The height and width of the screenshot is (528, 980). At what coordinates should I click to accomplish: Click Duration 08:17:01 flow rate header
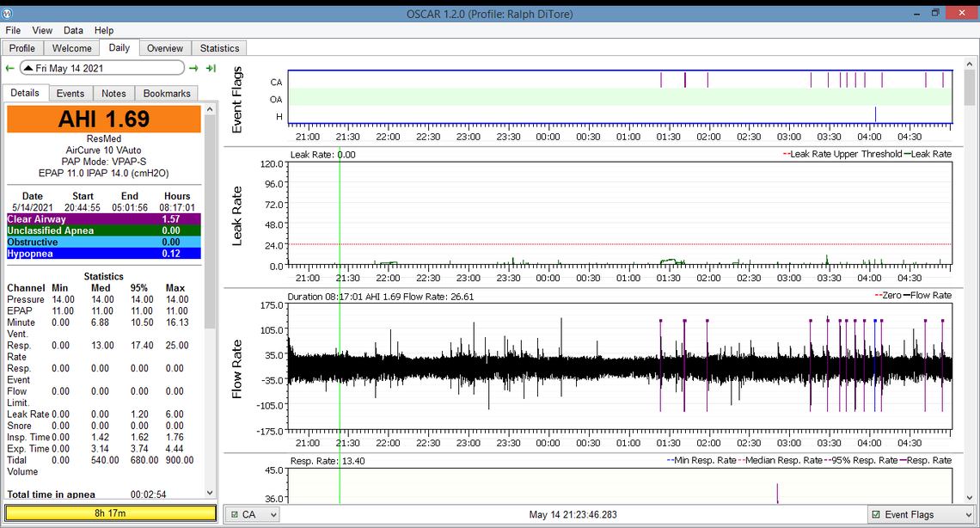[381, 297]
